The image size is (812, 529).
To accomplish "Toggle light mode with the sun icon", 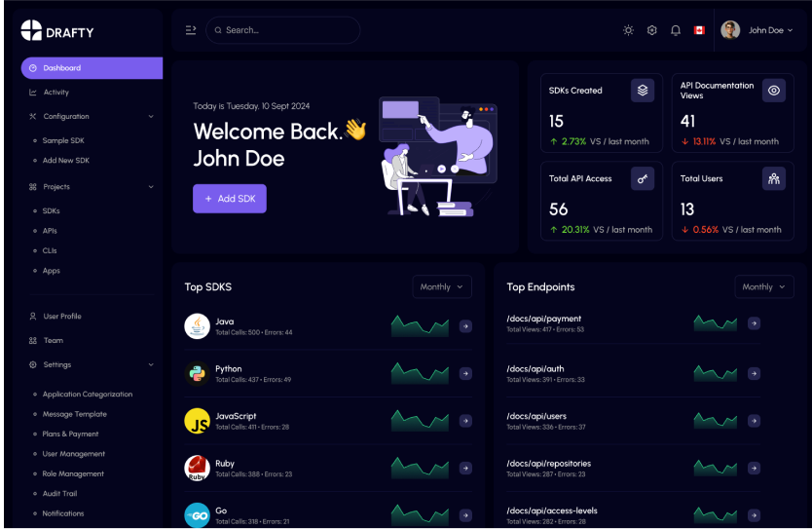I will pyautogui.click(x=628, y=30).
